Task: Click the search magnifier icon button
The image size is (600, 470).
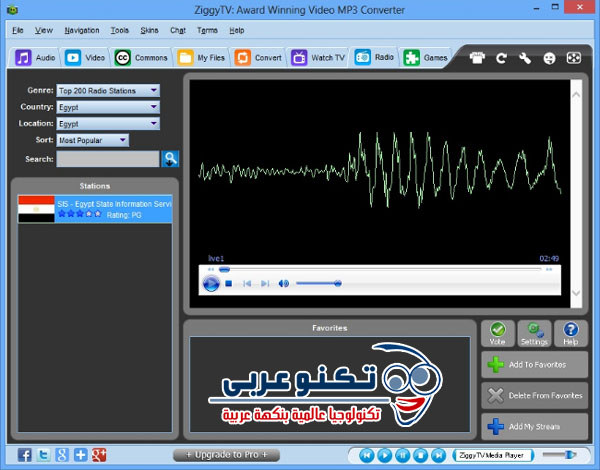Action: pos(170,158)
